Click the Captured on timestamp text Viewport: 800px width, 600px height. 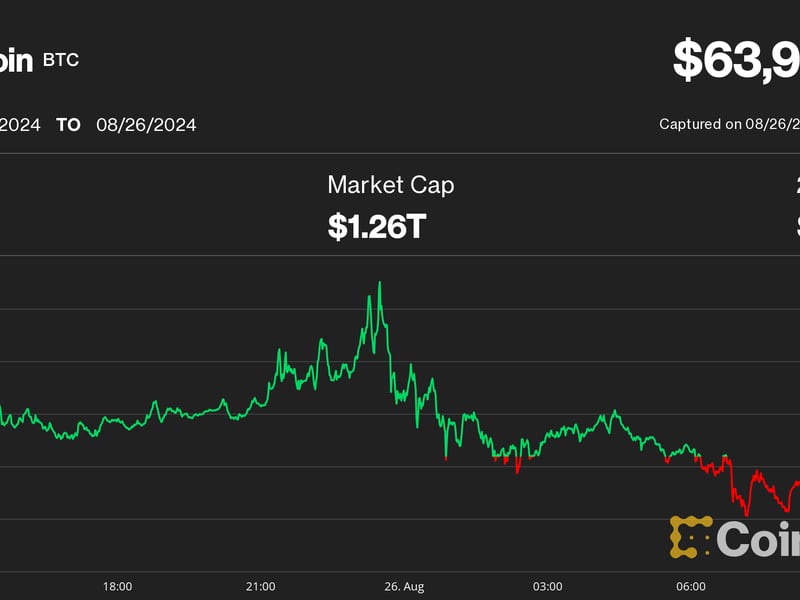tap(728, 124)
